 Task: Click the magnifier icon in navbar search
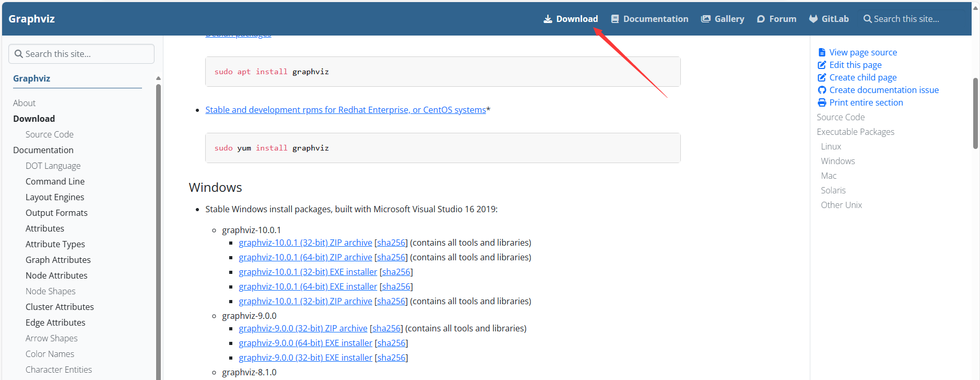tap(867, 19)
